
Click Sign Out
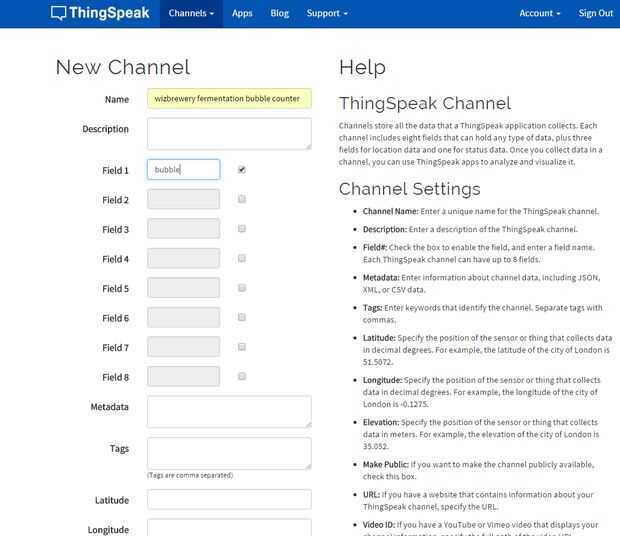click(x=595, y=13)
